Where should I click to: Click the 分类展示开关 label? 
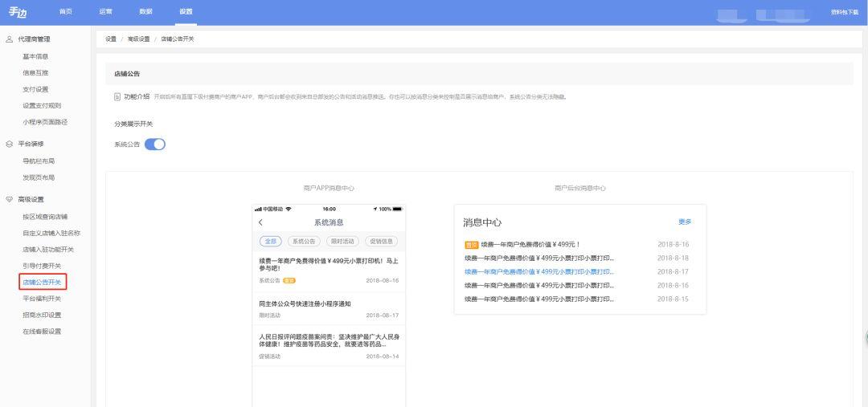click(133, 124)
